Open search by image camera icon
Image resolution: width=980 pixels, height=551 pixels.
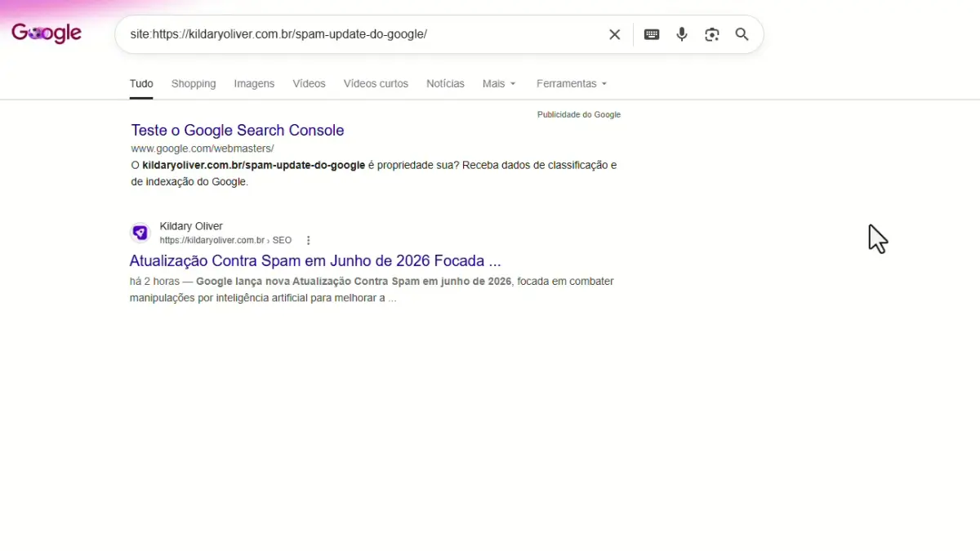(x=712, y=34)
